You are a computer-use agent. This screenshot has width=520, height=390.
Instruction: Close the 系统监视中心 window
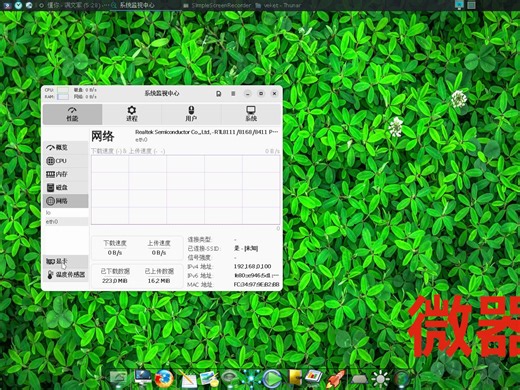(x=274, y=94)
